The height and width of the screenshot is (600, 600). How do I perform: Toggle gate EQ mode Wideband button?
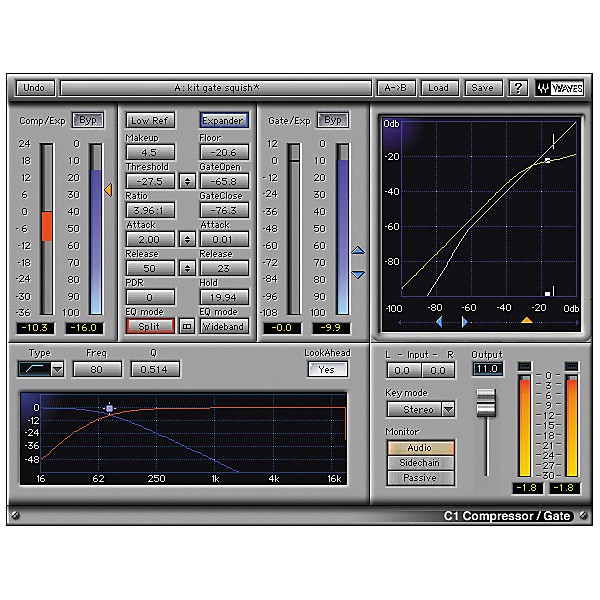(224, 326)
